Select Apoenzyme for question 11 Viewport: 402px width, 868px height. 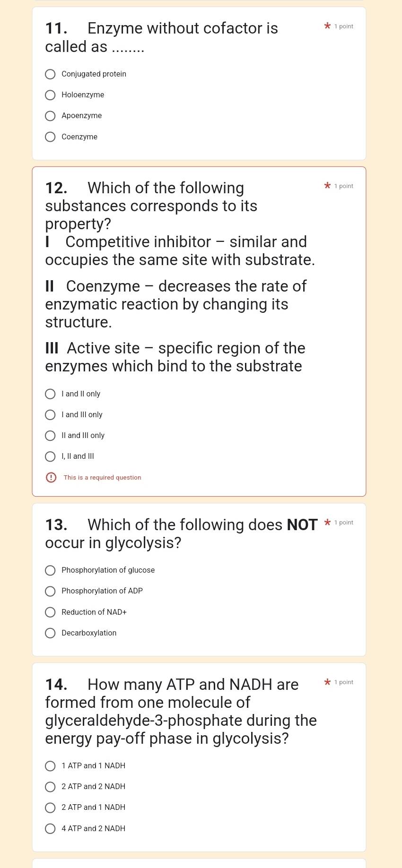pyautogui.click(x=50, y=116)
